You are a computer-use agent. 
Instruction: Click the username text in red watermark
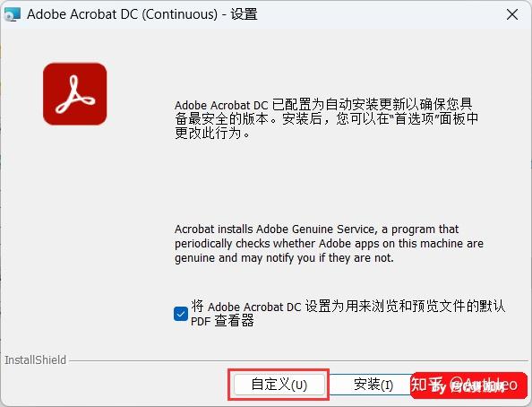coord(484,385)
